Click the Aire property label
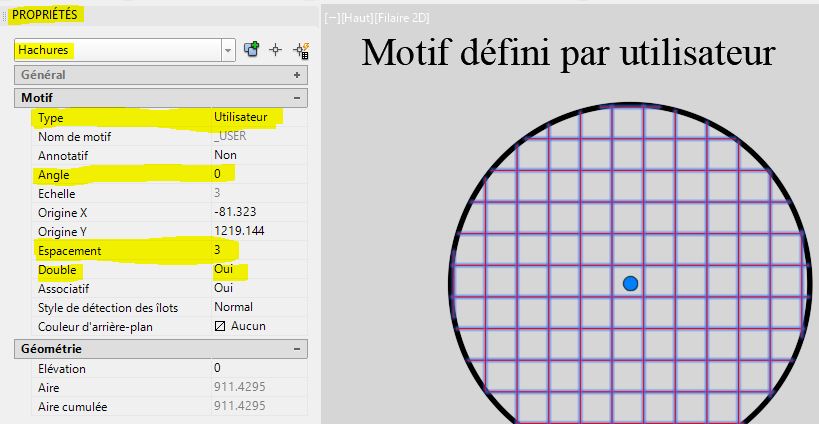 (49, 388)
